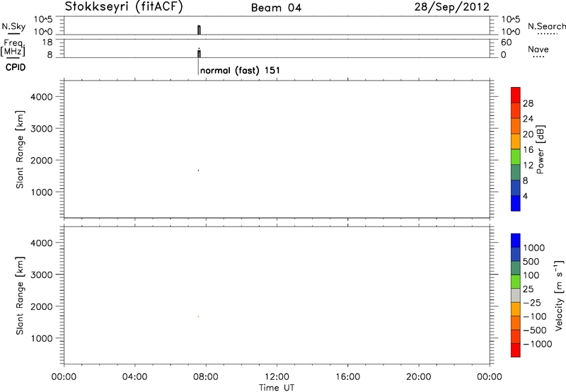566x392 pixels.
Task: Select the Beam 04 header label
Action: pyautogui.click(x=276, y=8)
